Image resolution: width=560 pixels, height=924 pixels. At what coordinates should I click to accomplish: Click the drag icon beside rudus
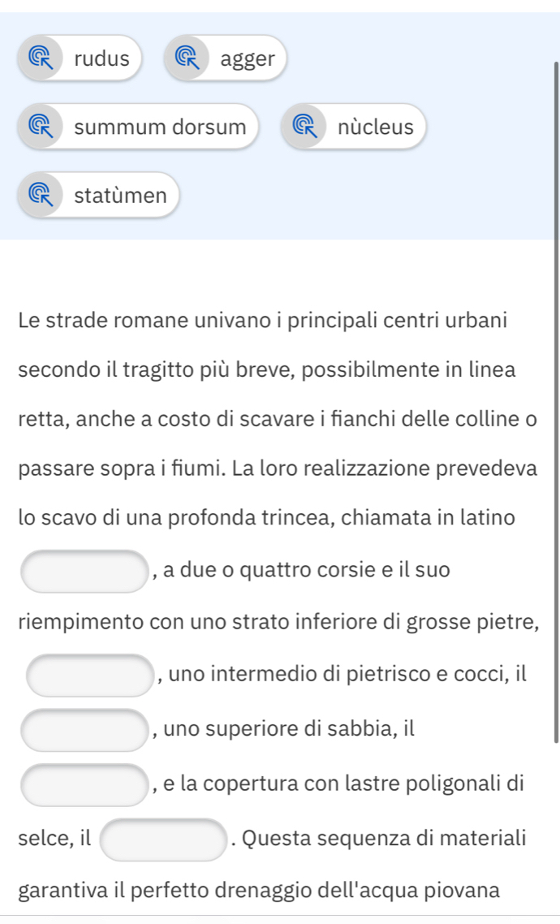[41, 58]
